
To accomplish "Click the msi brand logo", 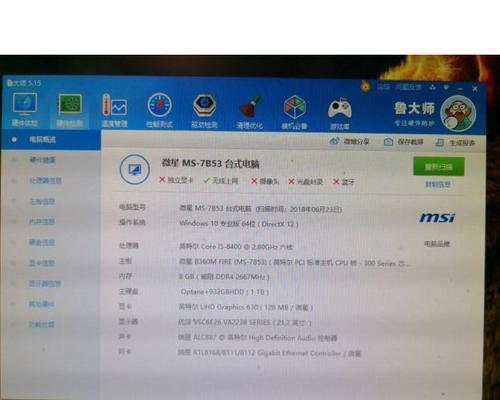I will click(x=437, y=218).
